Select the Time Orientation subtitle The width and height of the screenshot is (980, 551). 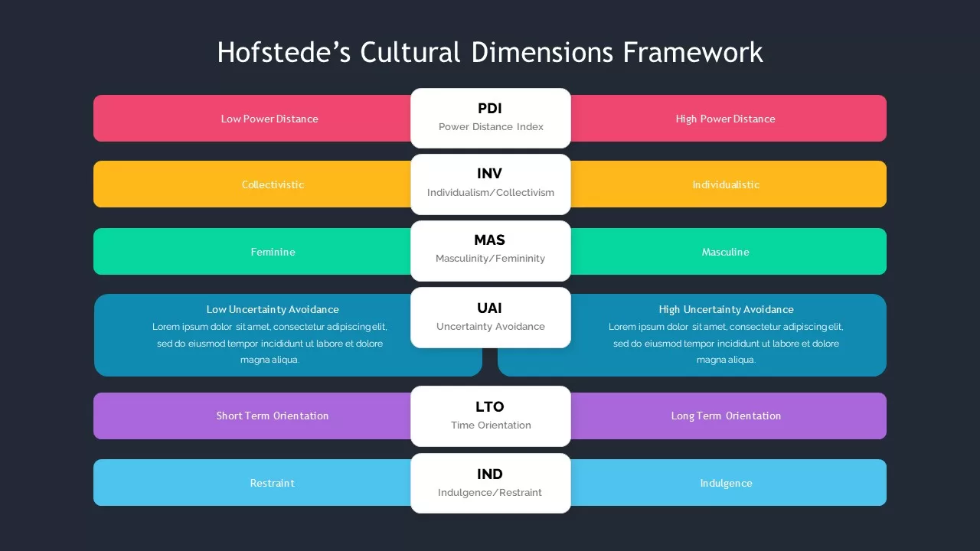[491, 425]
